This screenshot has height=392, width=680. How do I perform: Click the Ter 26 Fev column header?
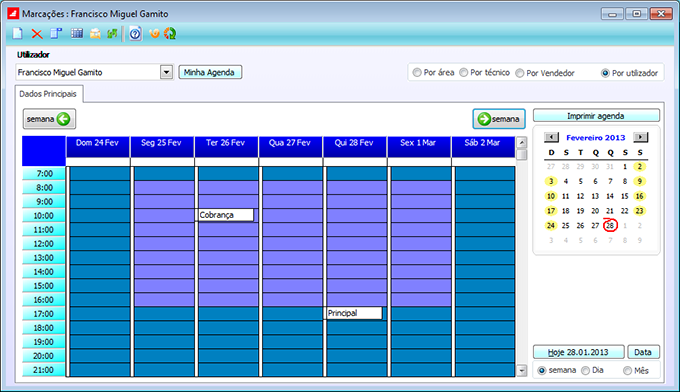[226, 147]
